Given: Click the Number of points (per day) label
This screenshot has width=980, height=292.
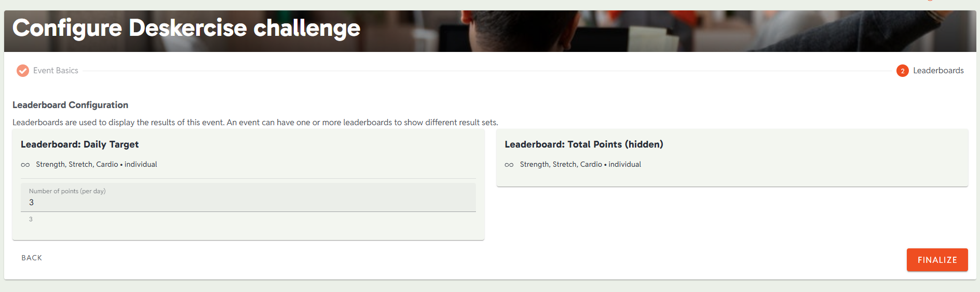Looking at the screenshot, I should coord(67,191).
